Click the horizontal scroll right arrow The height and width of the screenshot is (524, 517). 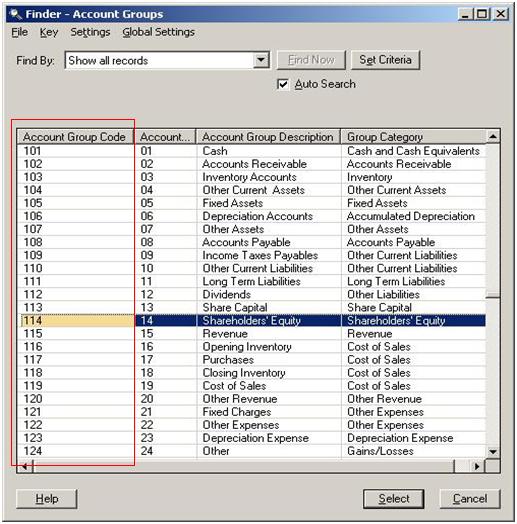coord(477,466)
